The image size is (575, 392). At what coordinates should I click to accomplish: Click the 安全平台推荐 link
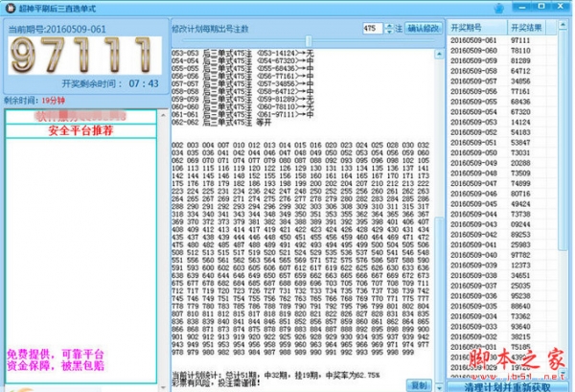pyautogui.click(x=80, y=131)
